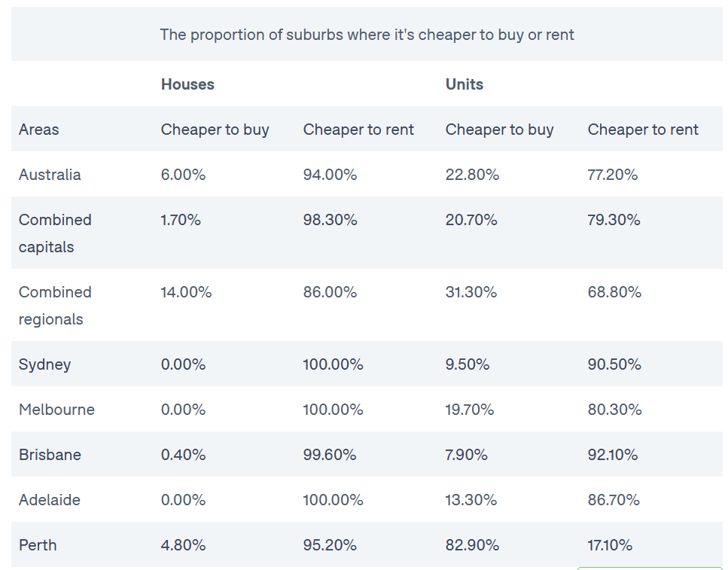This screenshot has height=570, width=728.
Task: Click the 31.30% cell for Combined regionals
Action: click(471, 292)
